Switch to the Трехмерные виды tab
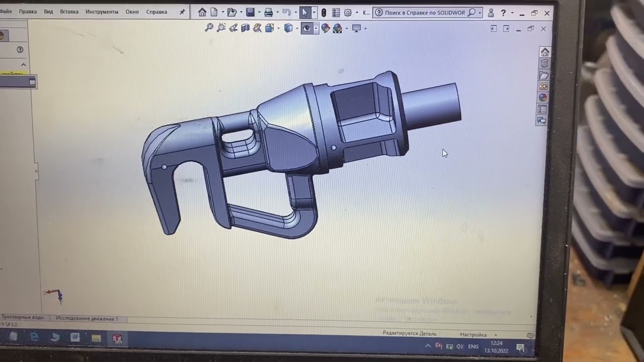 (x=23, y=318)
